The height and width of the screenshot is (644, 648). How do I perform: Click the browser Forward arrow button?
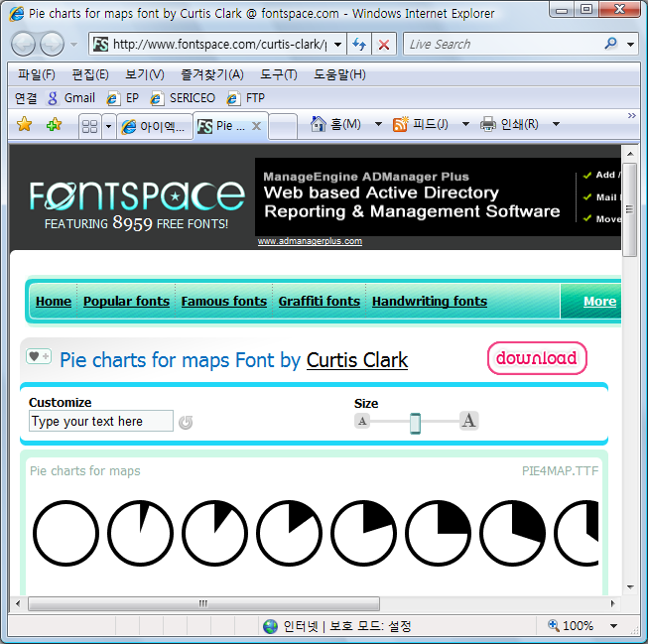(x=52, y=44)
